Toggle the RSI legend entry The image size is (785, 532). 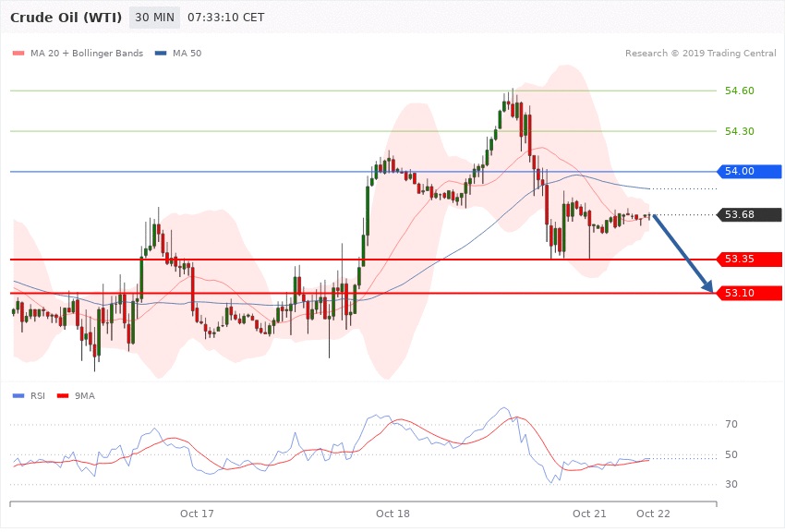(38, 395)
